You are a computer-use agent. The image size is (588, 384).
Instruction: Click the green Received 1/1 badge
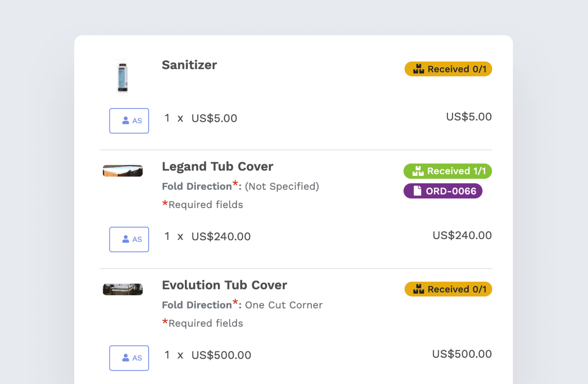[447, 171]
